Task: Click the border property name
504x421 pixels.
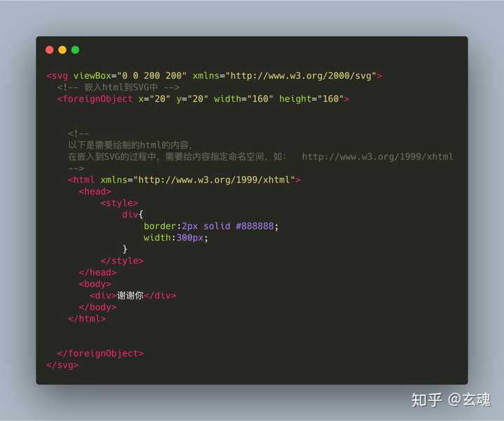Action: (160, 226)
